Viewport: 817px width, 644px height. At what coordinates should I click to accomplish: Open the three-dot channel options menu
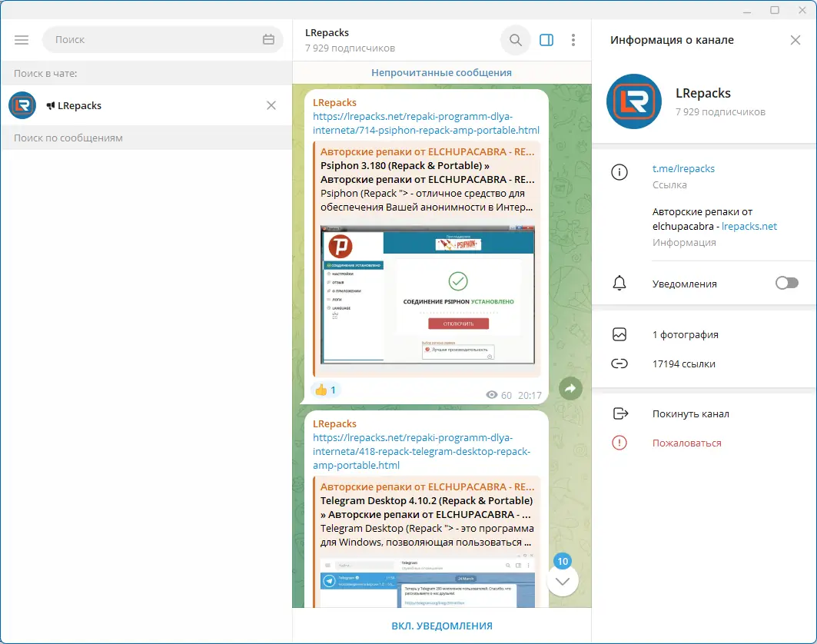click(573, 39)
